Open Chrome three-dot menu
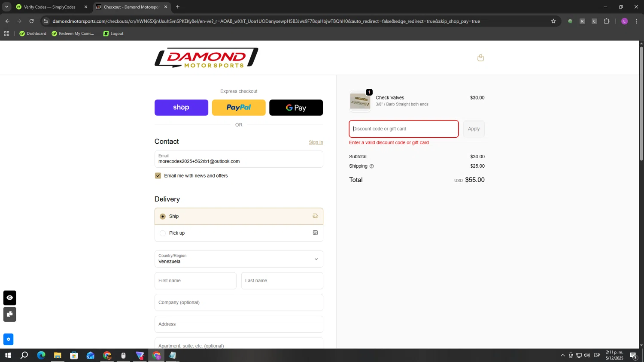Image resolution: width=644 pixels, height=362 pixels. pyautogui.click(x=637, y=21)
